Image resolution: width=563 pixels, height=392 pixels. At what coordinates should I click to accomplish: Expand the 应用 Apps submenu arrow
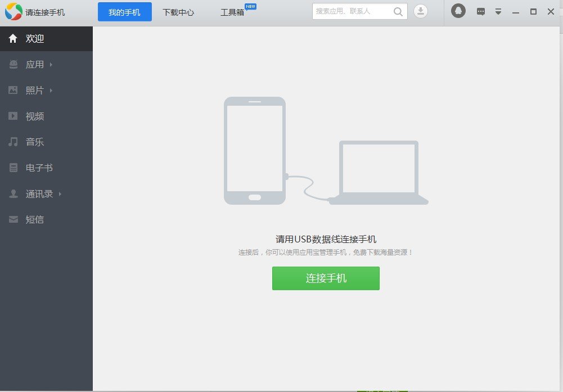(51, 64)
